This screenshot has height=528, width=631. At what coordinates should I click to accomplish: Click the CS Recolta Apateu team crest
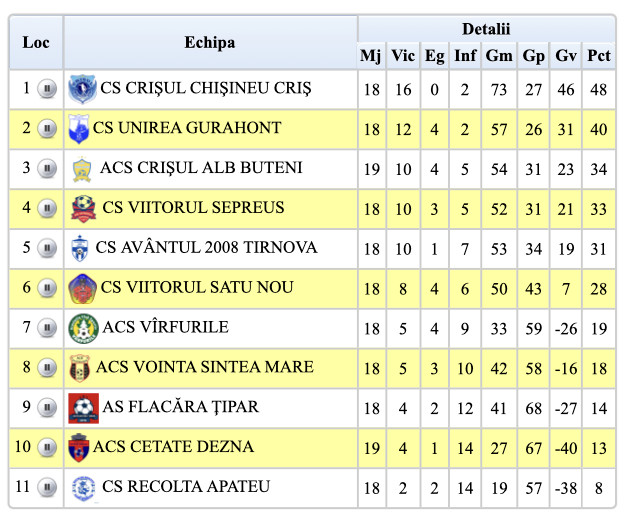pos(83,488)
